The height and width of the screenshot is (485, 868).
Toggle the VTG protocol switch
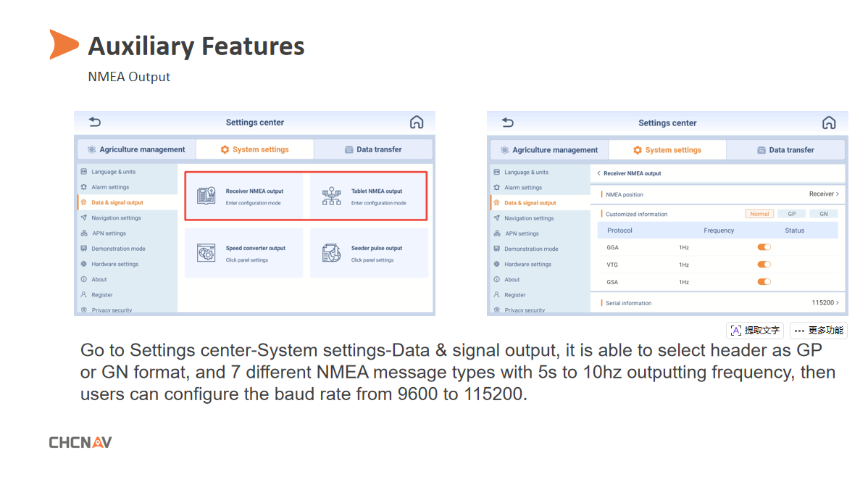coord(764,265)
